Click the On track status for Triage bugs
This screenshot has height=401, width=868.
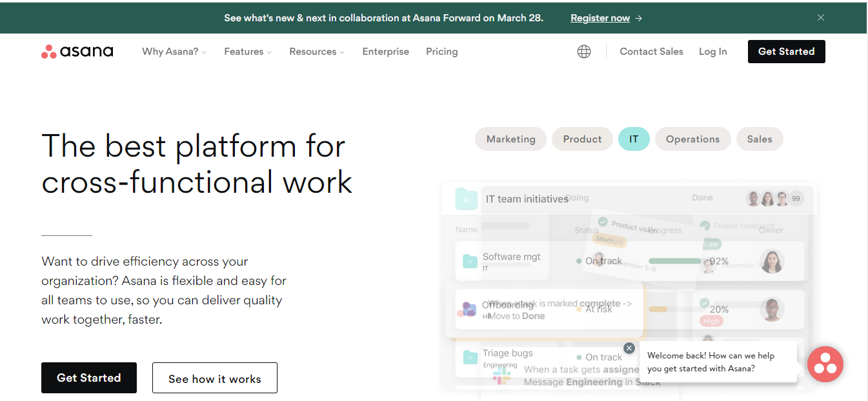point(599,357)
